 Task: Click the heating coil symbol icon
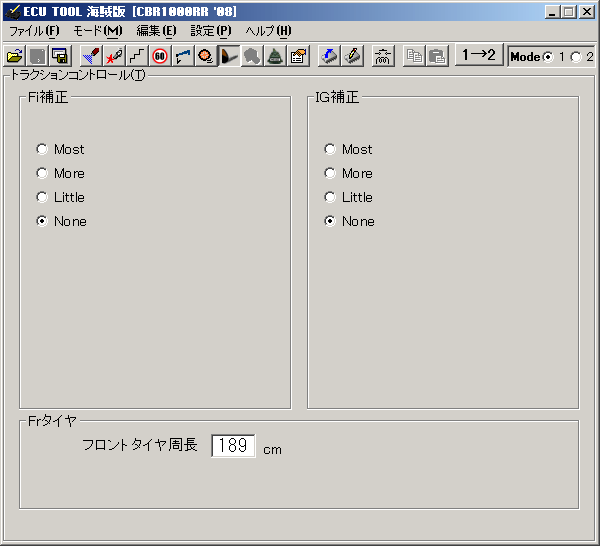[383, 56]
